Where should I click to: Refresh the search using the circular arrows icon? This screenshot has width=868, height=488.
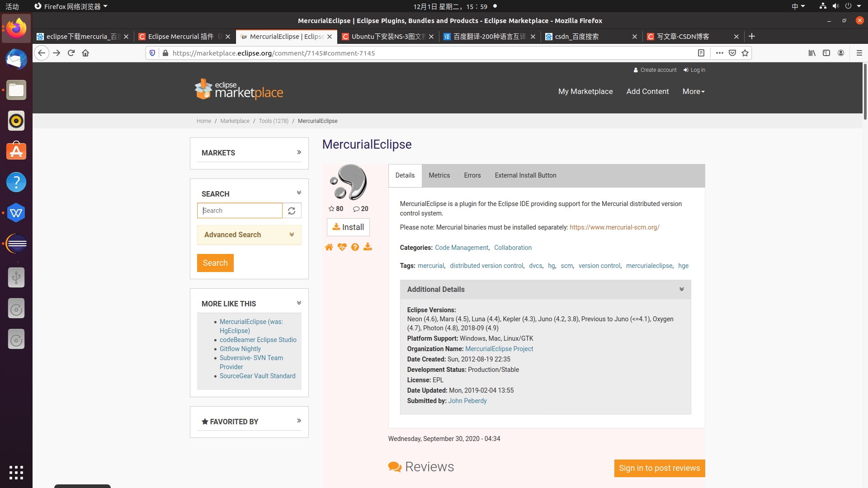tap(292, 211)
